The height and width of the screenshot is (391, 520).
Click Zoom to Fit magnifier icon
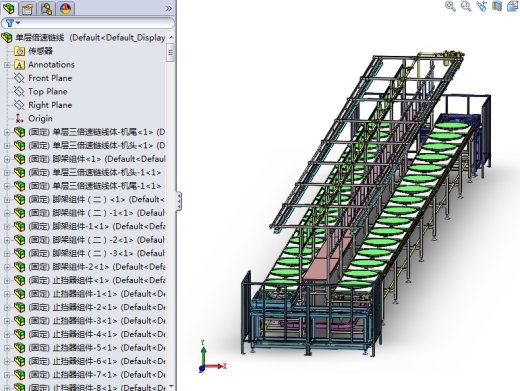click(450, 6)
